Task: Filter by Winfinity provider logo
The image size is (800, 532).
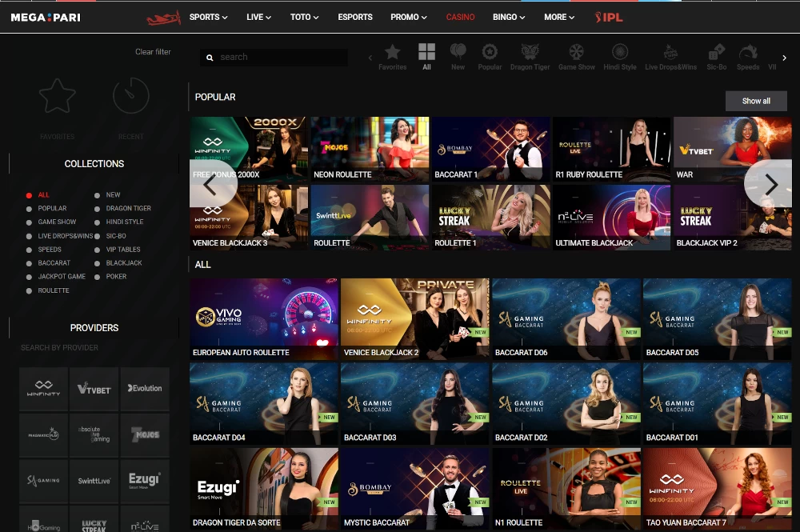Action: (x=43, y=389)
